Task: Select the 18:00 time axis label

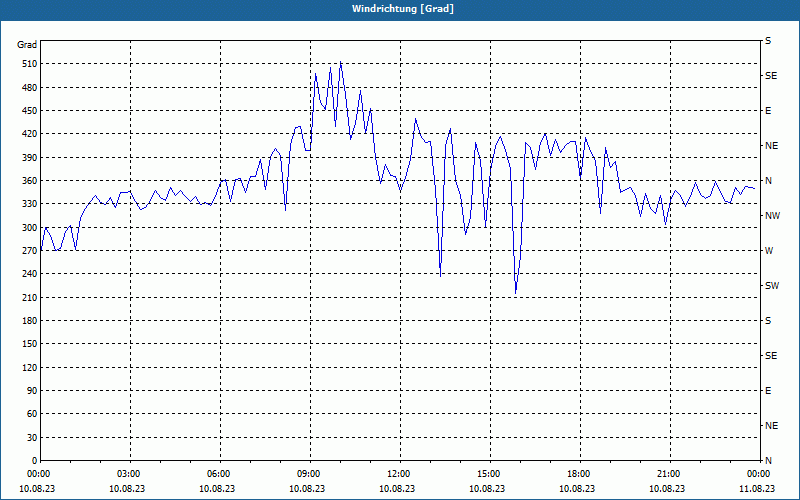Action: coord(578,474)
